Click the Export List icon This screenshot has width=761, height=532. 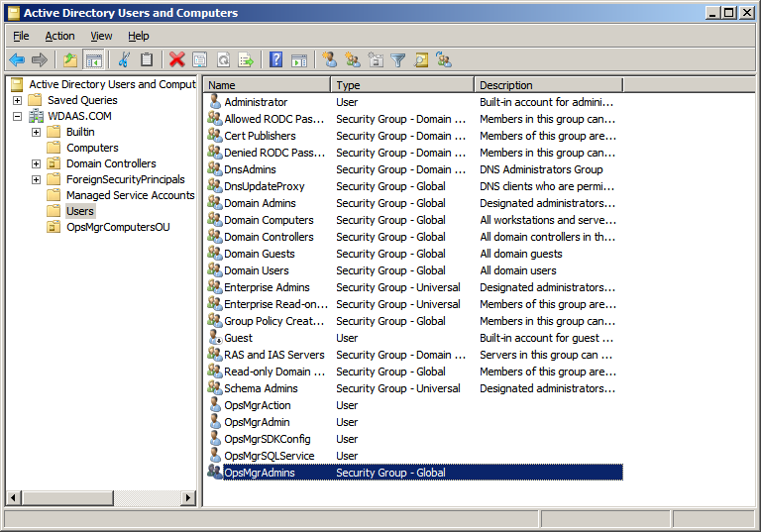pos(246,60)
